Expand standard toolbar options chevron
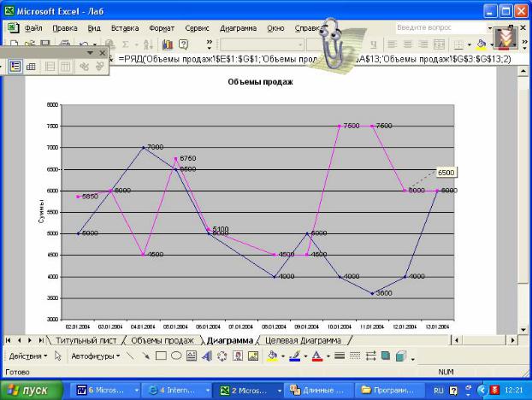This screenshot has width=532, height=400. coord(210,44)
